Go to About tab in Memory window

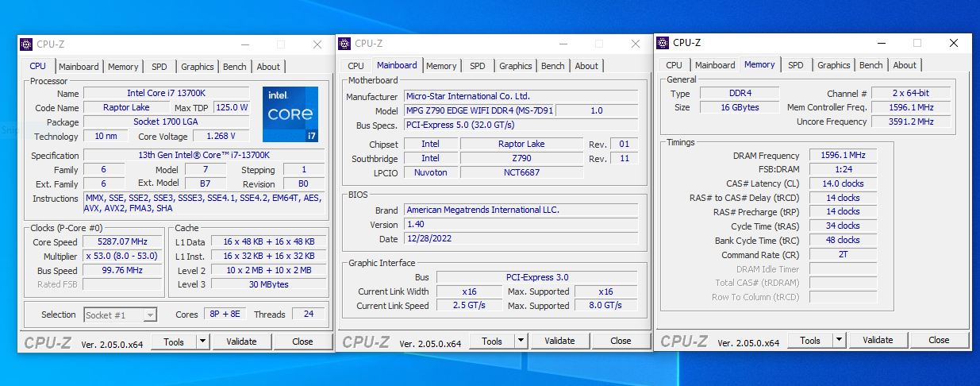pyautogui.click(x=905, y=65)
